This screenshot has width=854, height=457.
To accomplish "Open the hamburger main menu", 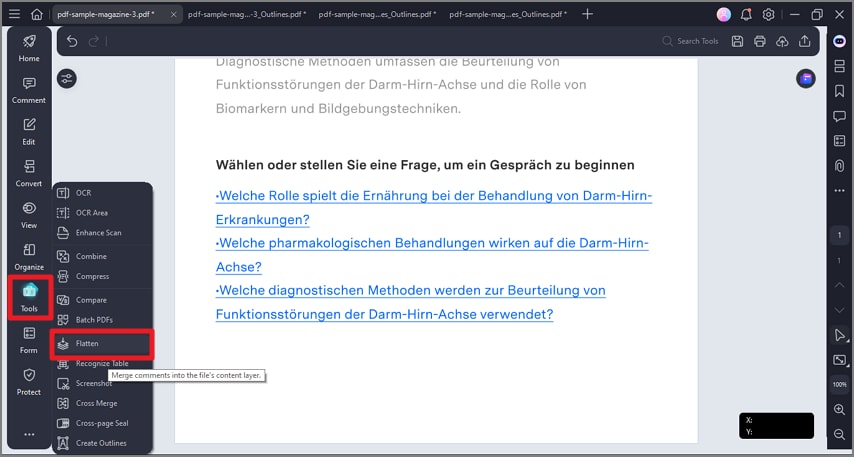I will tap(14, 14).
